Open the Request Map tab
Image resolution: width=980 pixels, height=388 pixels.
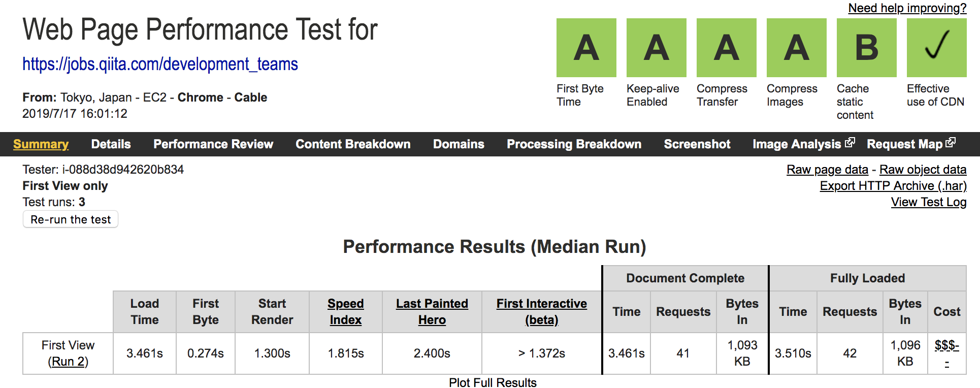click(904, 144)
